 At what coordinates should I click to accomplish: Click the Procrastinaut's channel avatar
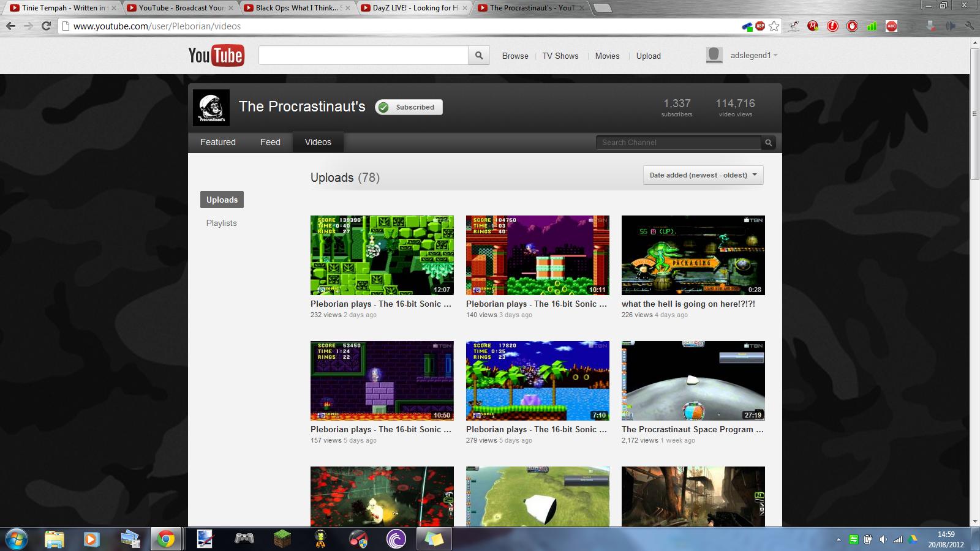tap(211, 108)
